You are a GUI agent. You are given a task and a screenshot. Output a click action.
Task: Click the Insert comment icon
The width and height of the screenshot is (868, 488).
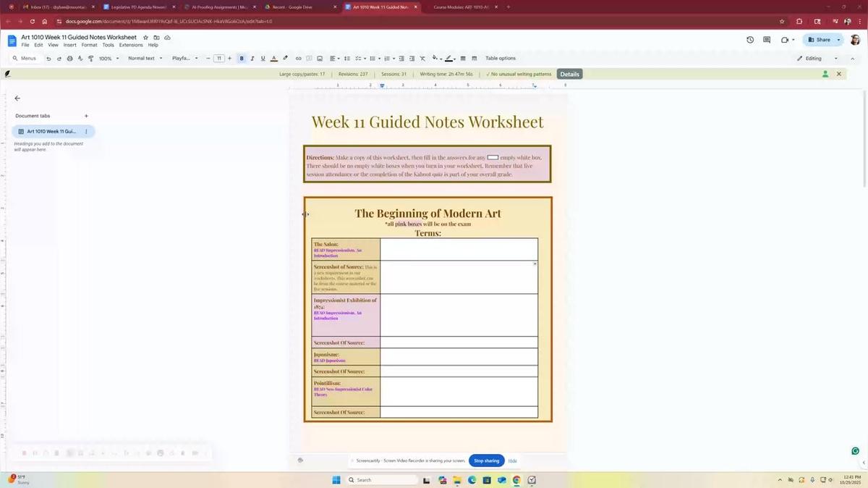click(308, 58)
